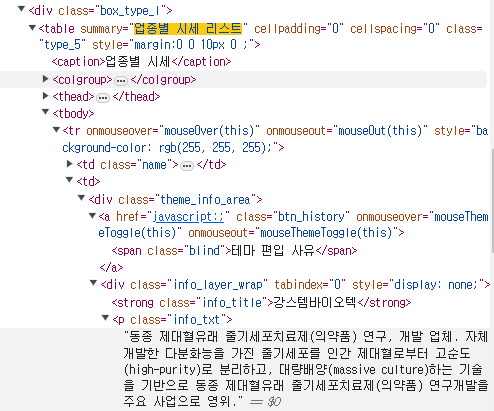Collapse the p info_txt node arrow
The height and width of the screenshot is (411, 494).
[105, 318]
